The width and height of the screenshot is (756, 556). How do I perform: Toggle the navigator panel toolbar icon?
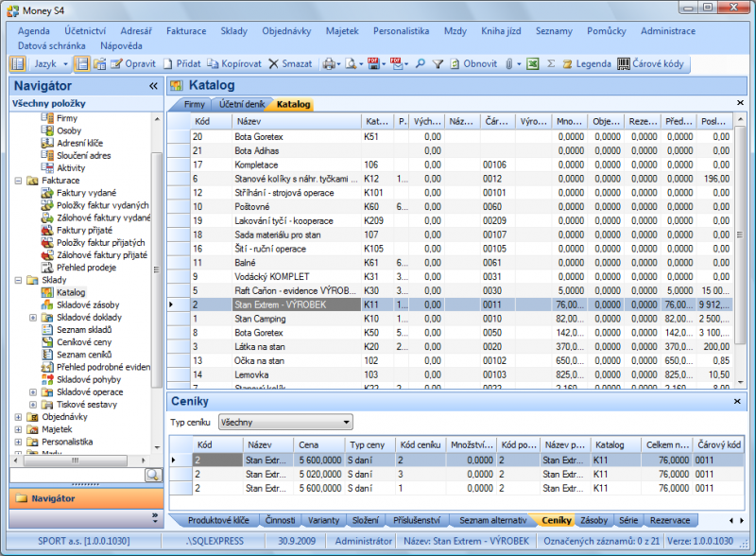(17, 63)
